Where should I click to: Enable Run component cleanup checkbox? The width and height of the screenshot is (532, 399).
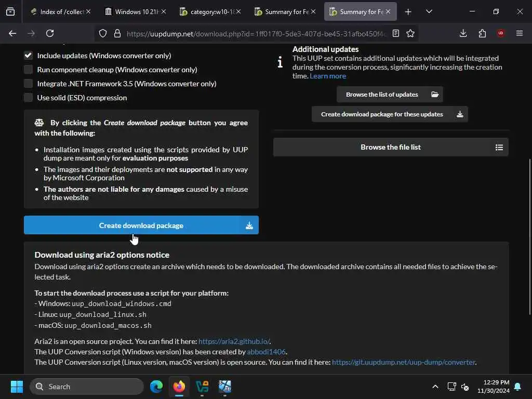click(29, 70)
